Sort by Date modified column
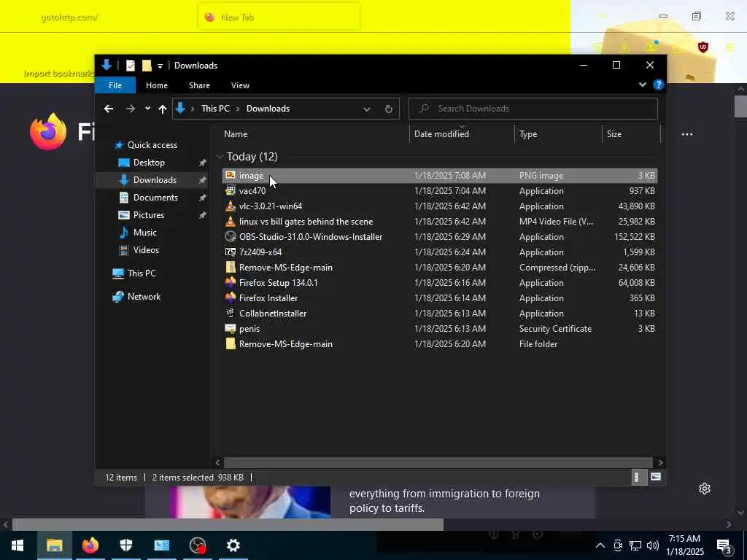 pos(441,134)
